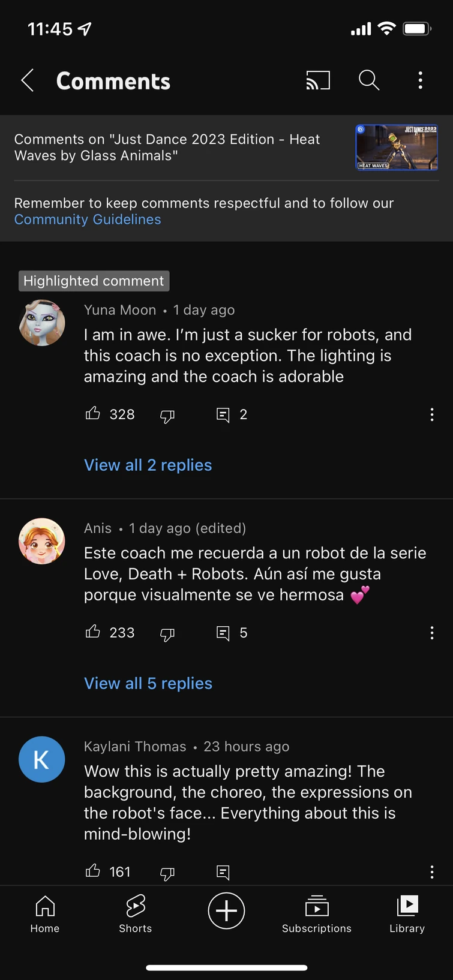Switch to the Home tab
This screenshot has height=980, width=453.
click(44, 906)
